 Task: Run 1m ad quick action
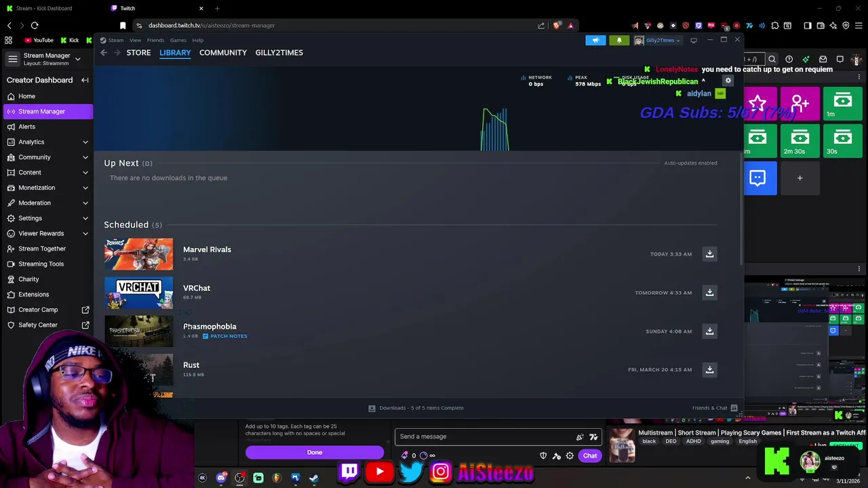click(842, 104)
